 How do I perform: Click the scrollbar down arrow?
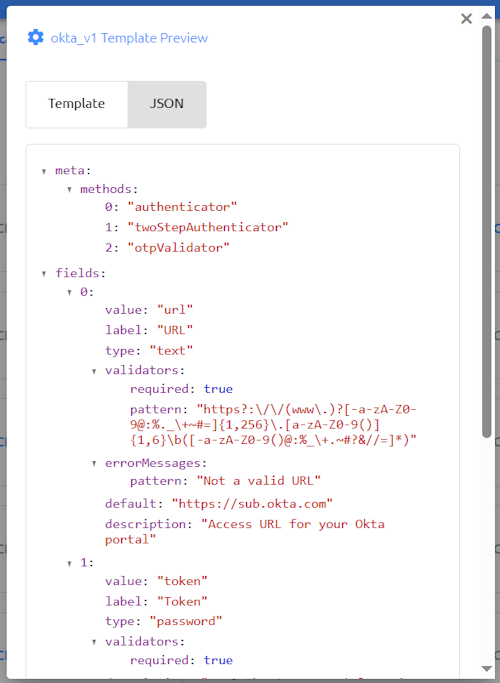click(486, 669)
